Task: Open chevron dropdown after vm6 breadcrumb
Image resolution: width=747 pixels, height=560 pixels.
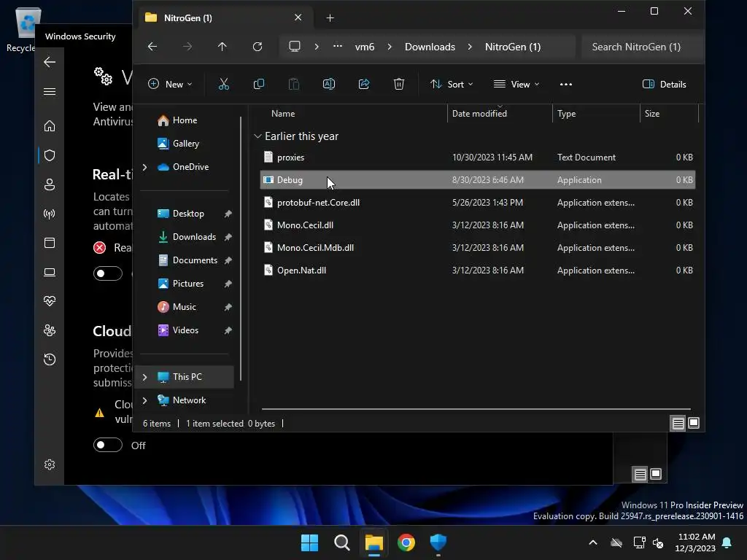Action: (390, 47)
